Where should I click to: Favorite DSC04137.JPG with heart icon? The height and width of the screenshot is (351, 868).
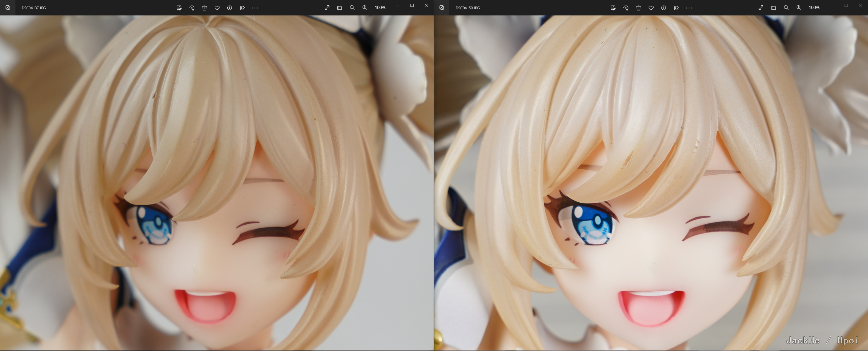pyautogui.click(x=217, y=8)
